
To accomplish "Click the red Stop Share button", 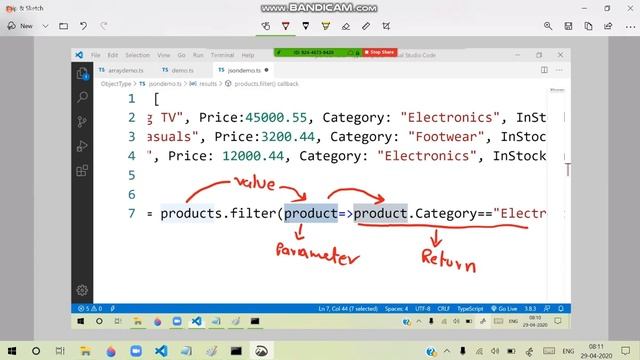I will (379, 52).
